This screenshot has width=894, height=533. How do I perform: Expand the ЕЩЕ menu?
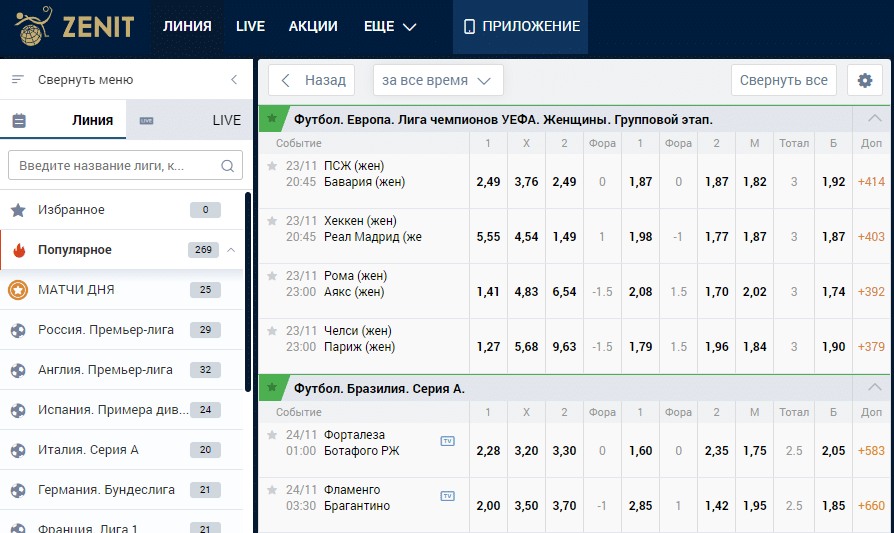tap(390, 27)
